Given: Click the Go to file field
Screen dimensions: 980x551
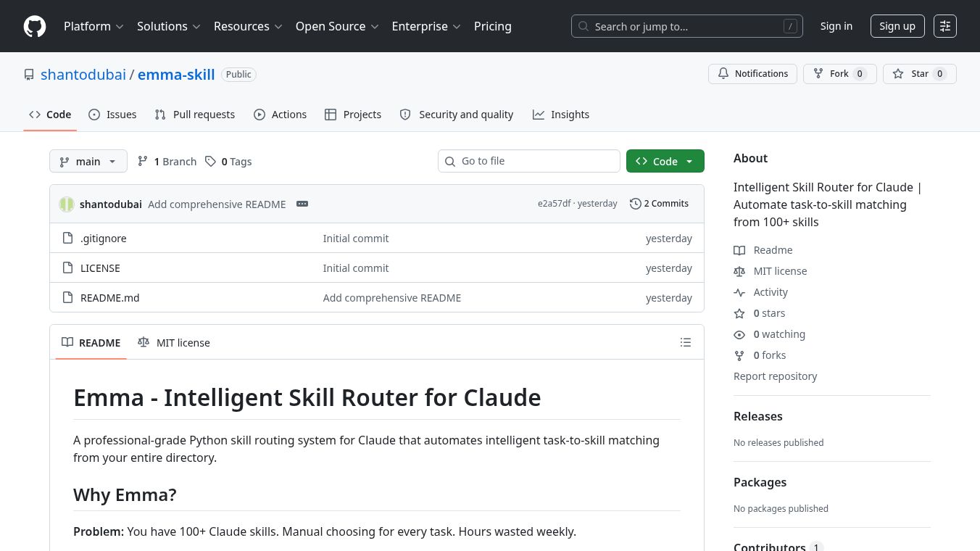Looking at the screenshot, I should coord(529,161).
